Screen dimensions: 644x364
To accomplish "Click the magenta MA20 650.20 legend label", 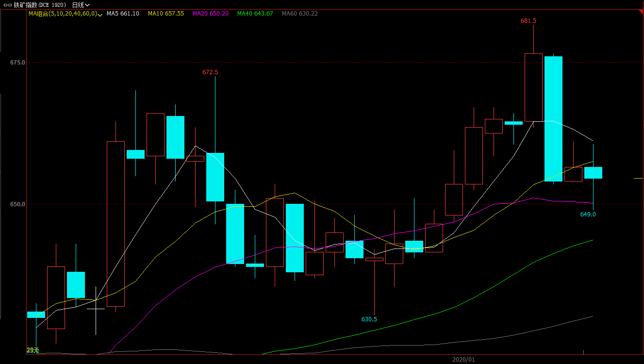I will point(210,14).
